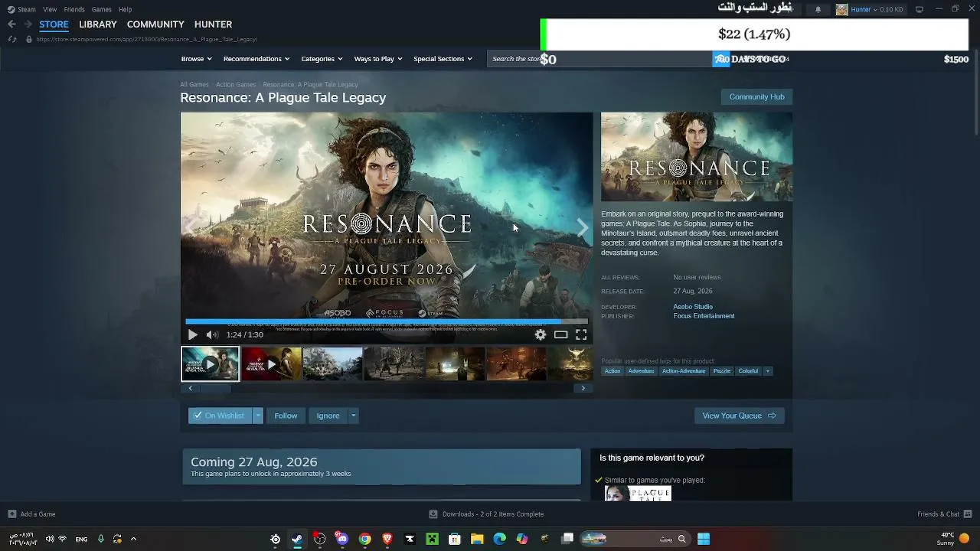Go back using Steam back arrow

click(11, 24)
